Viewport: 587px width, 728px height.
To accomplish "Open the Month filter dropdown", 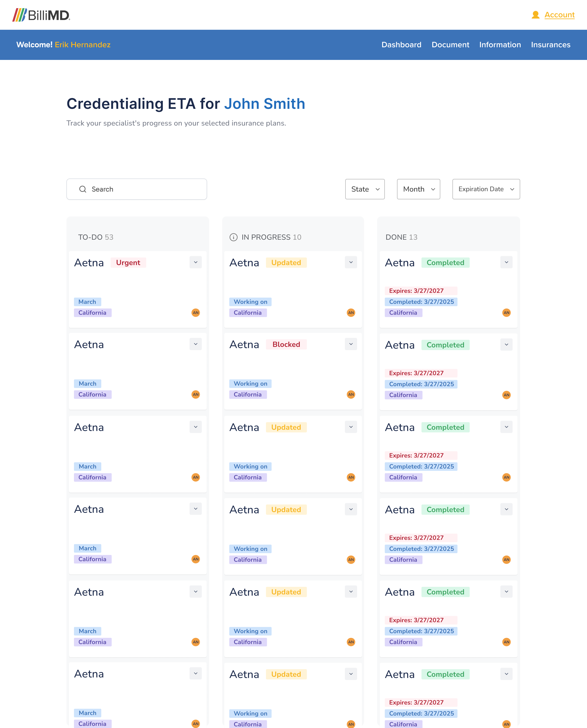I will 418,189.
